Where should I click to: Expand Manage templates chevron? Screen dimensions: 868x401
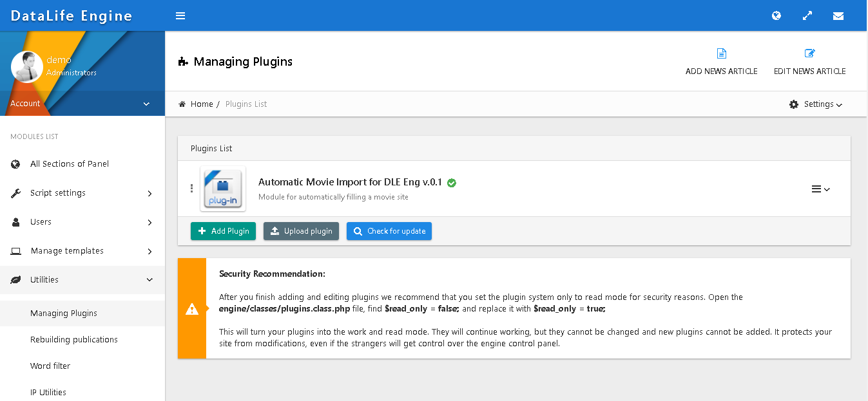pyautogui.click(x=149, y=251)
